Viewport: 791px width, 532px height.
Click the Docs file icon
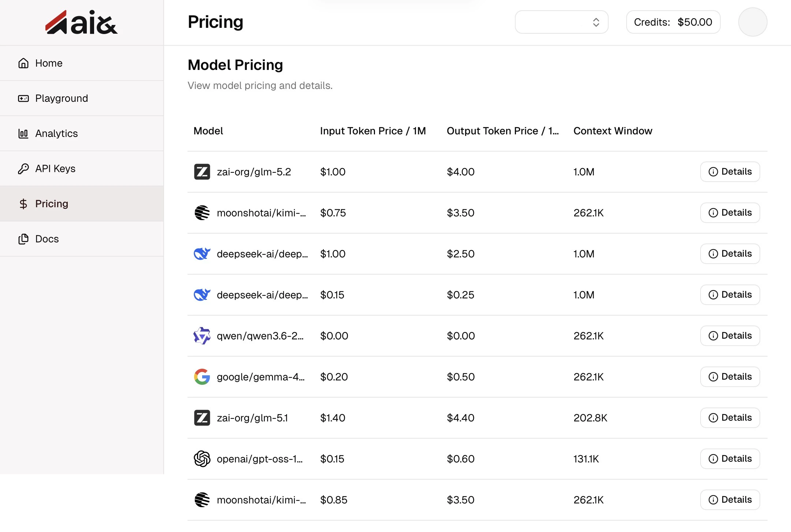click(x=23, y=239)
